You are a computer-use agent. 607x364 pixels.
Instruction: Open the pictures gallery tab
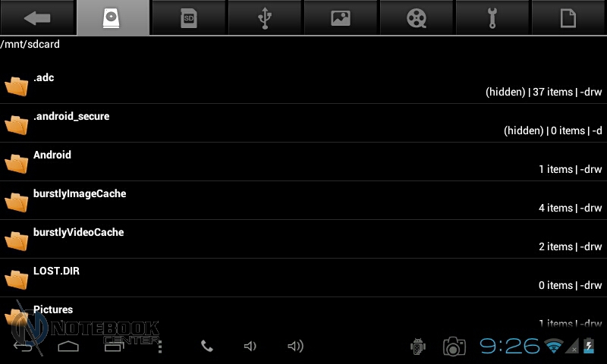click(341, 17)
